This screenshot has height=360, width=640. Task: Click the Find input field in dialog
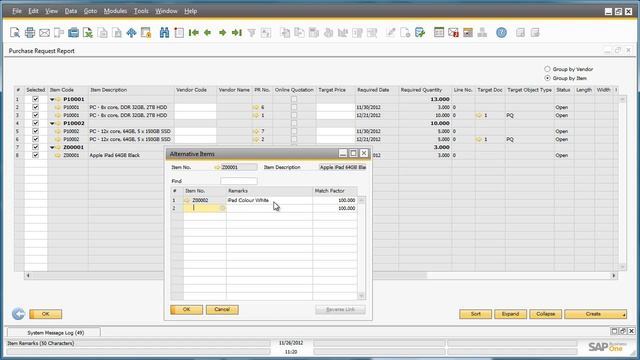(x=239, y=181)
